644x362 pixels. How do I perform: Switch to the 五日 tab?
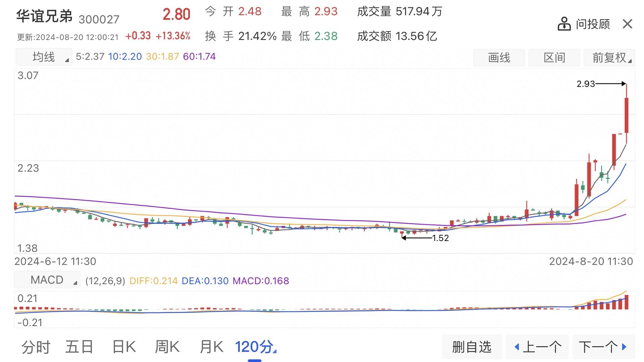(79, 347)
